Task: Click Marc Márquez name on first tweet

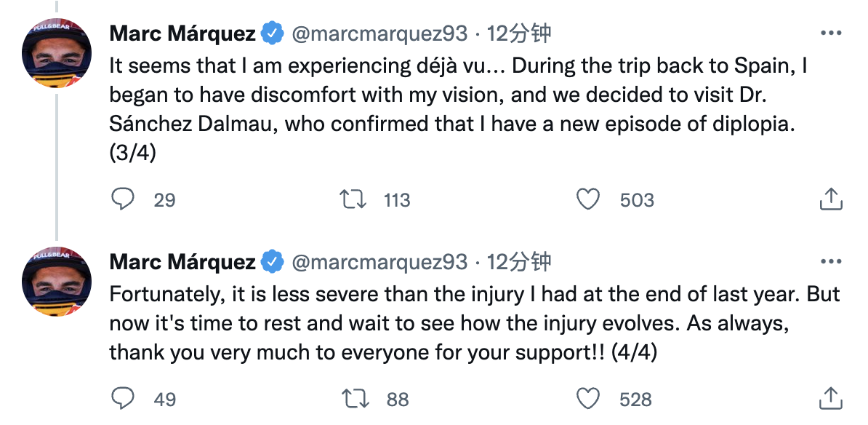Action: pyautogui.click(x=182, y=33)
